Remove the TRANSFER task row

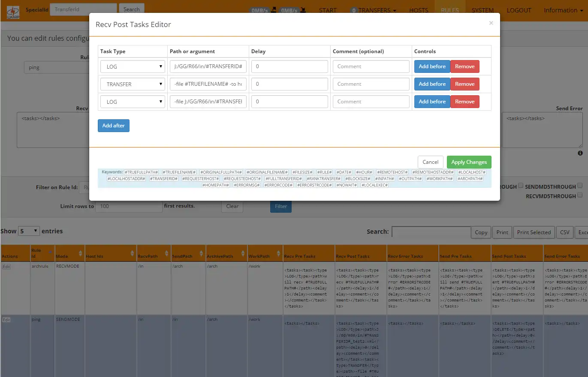pyautogui.click(x=464, y=84)
